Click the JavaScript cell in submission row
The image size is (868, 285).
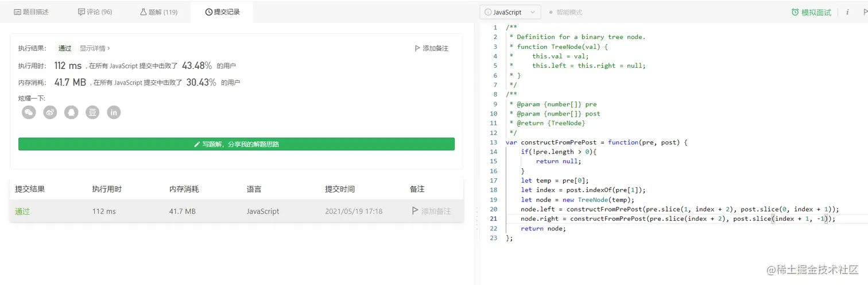pos(263,211)
